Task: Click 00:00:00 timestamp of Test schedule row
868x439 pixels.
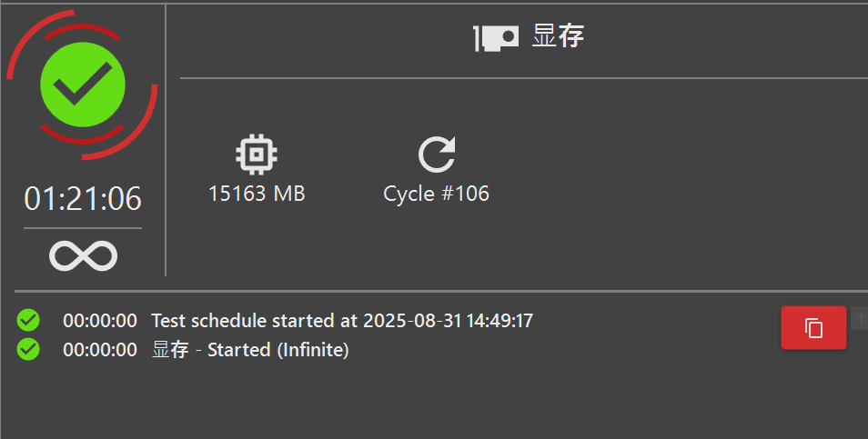Action: (x=100, y=321)
